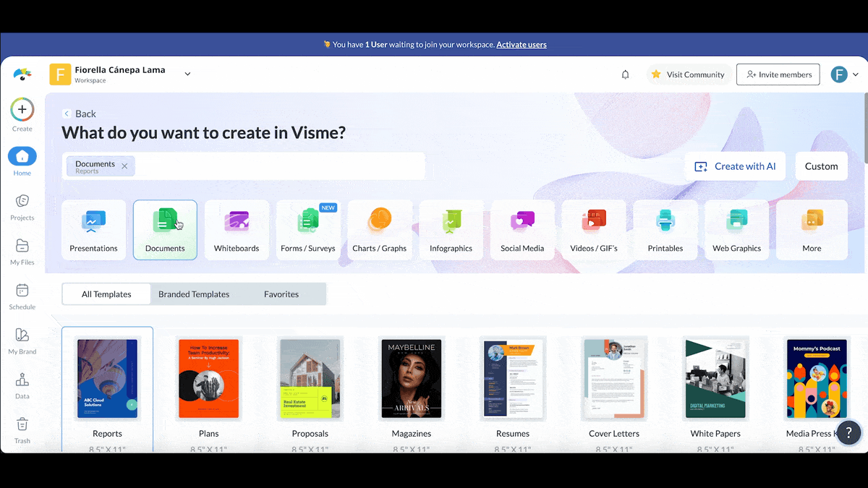
Task: Switch to the Favorites tab
Action: [281, 294]
